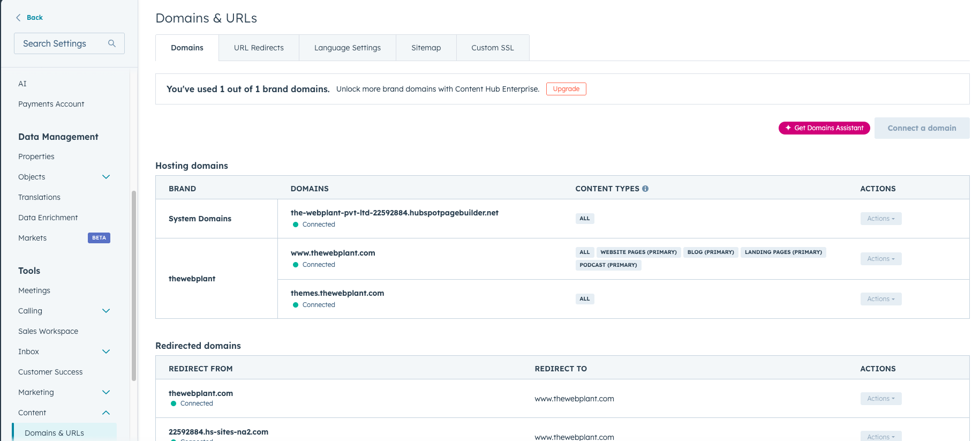Click the BETA badge next to Markets
The height and width of the screenshot is (441, 980).
tap(99, 238)
